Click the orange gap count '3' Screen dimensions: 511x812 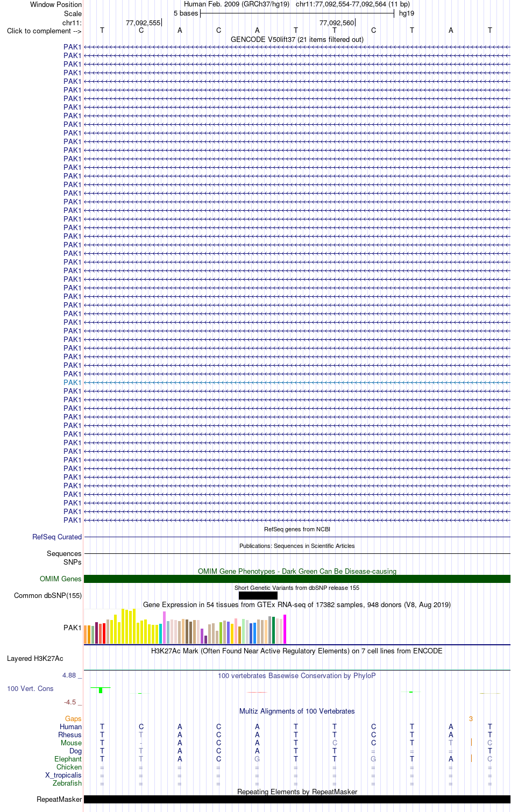pos(471,718)
